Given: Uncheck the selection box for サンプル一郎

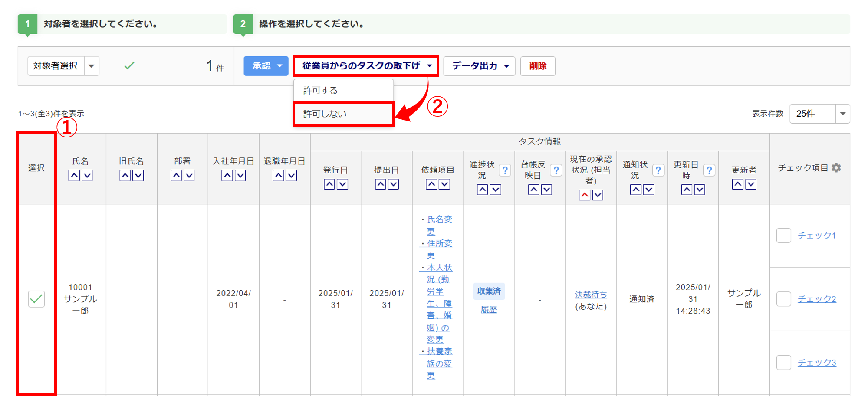Looking at the screenshot, I should point(36,299).
